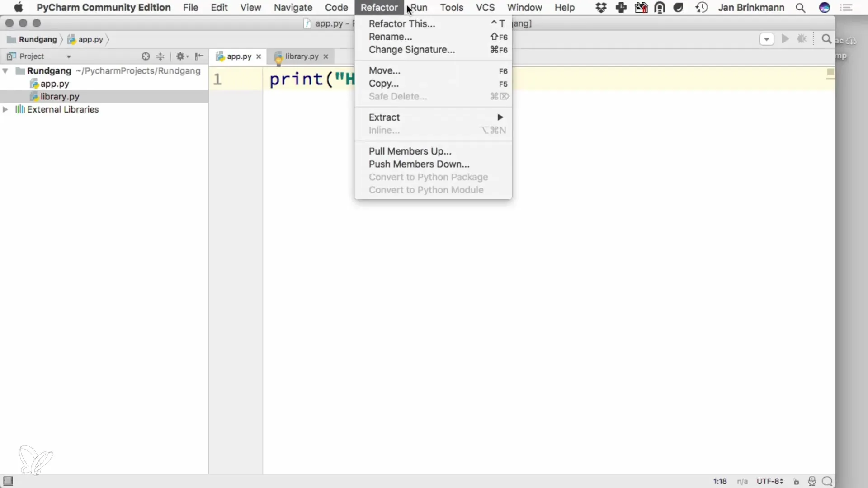Switch to the app.py editor tab
This screenshot has width=868, height=488.
239,56
